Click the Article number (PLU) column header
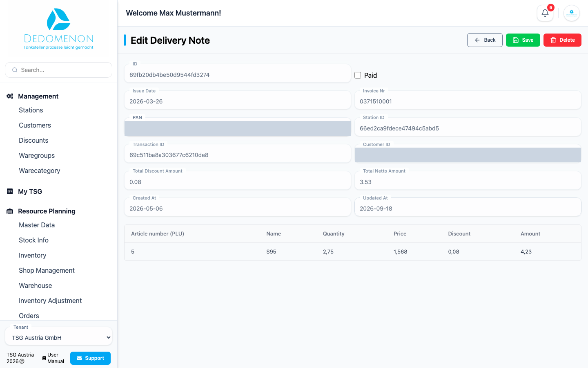Image resolution: width=588 pixels, height=368 pixels. pos(158,234)
